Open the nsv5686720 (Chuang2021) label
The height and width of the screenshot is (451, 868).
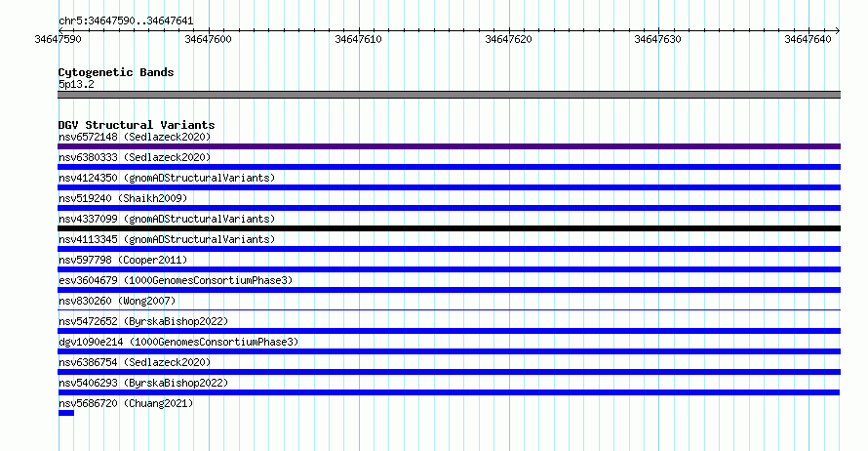point(126,403)
